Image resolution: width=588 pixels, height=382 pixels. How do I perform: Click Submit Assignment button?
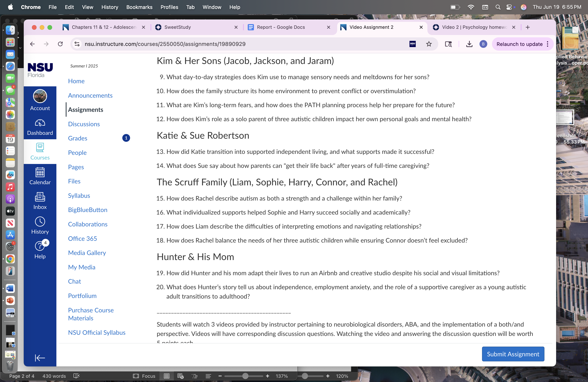(513, 354)
